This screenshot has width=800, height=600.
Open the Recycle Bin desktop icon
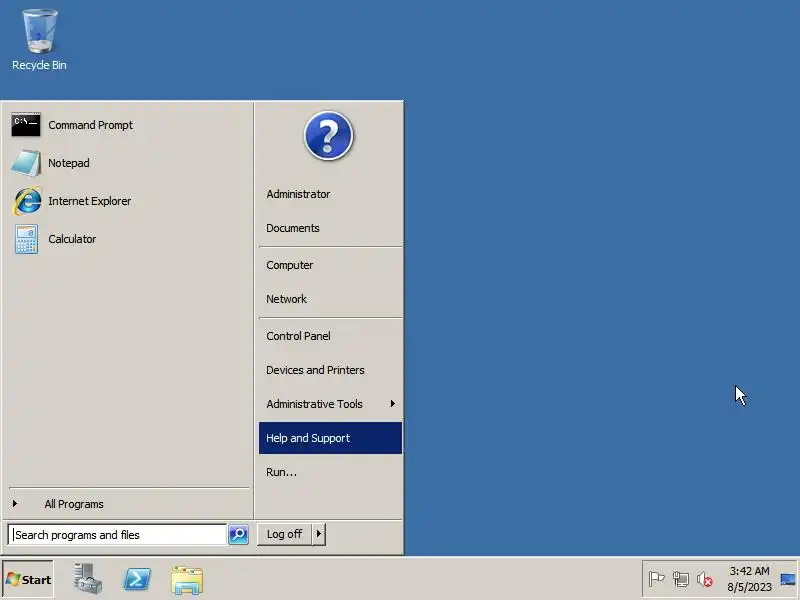39,40
